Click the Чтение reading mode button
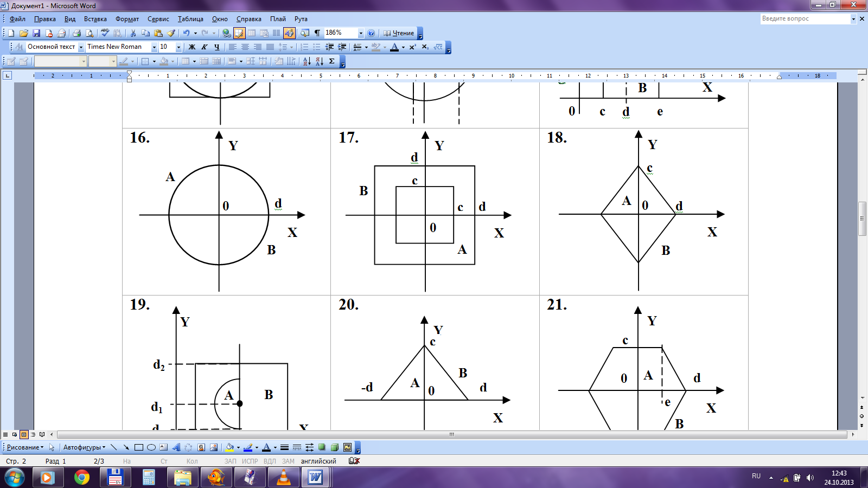The width and height of the screenshot is (868, 488). click(399, 33)
